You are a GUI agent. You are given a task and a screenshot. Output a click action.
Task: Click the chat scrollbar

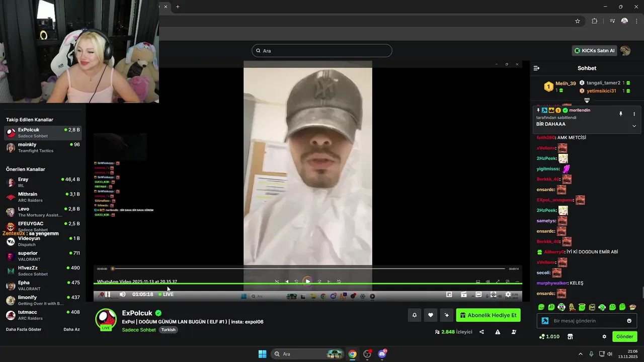[642, 292]
